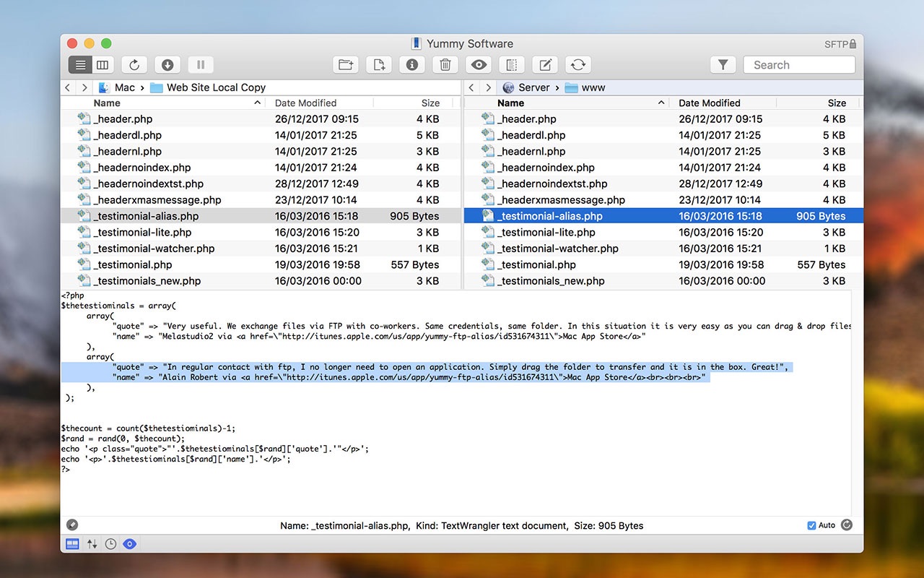Toggle the Auto checkbox in preview

click(811, 525)
